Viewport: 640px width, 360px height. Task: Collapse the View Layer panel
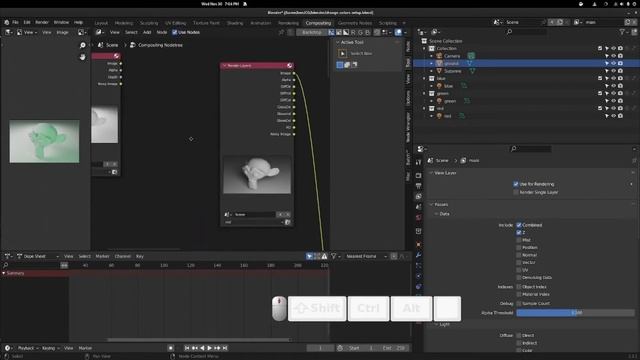[x=431, y=173]
